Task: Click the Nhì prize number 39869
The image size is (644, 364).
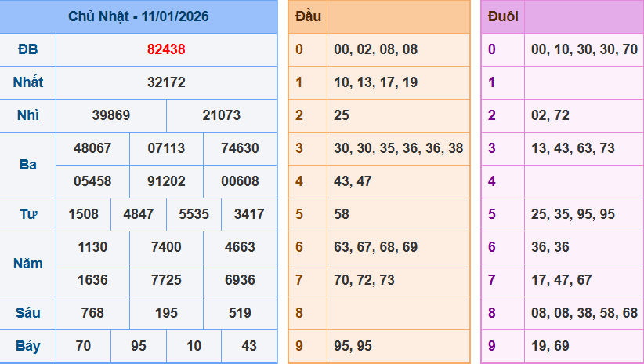Action: [111, 115]
